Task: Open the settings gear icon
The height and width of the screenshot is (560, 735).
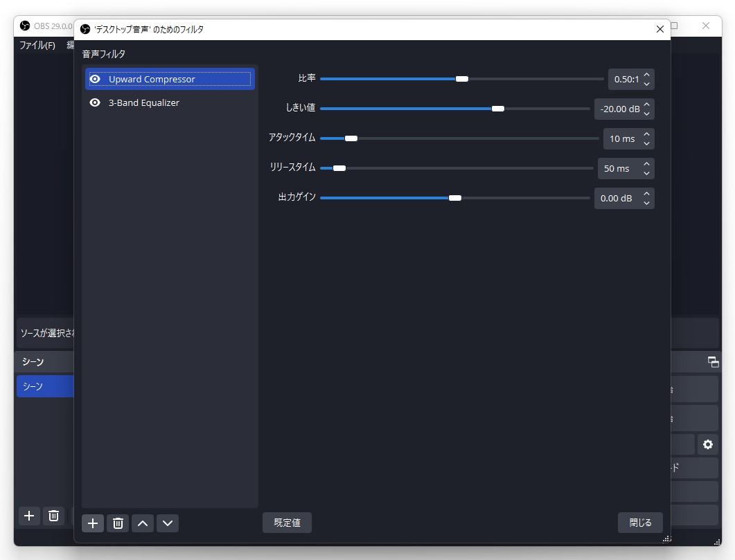Action: 707,444
